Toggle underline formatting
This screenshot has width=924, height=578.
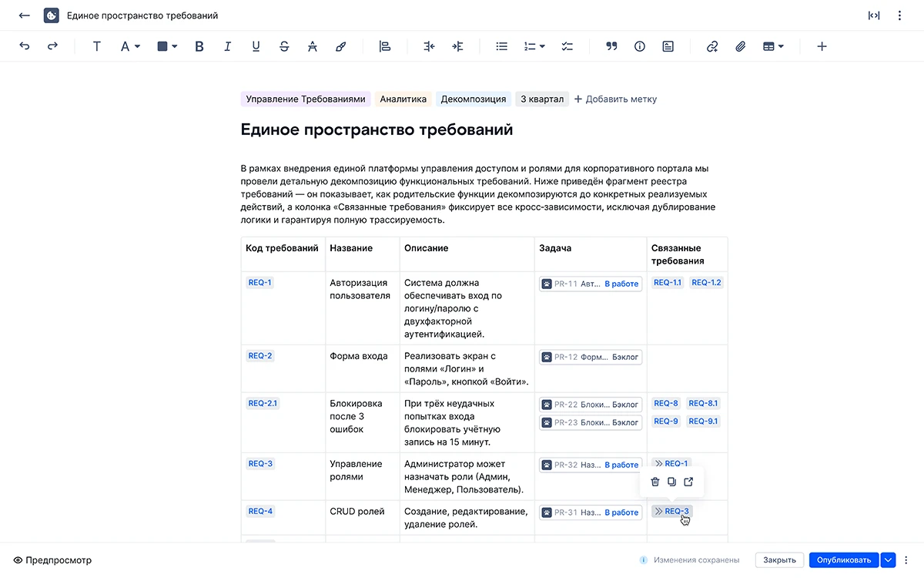[256, 46]
